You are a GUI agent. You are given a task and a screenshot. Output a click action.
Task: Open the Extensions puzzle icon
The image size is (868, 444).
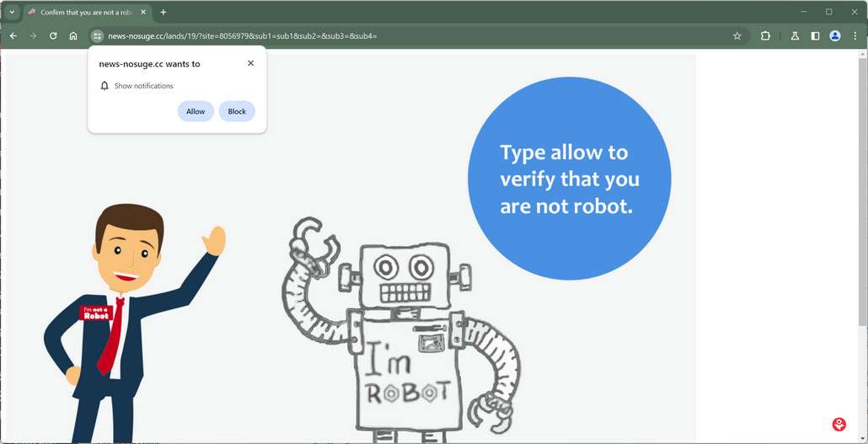coord(765,36)
